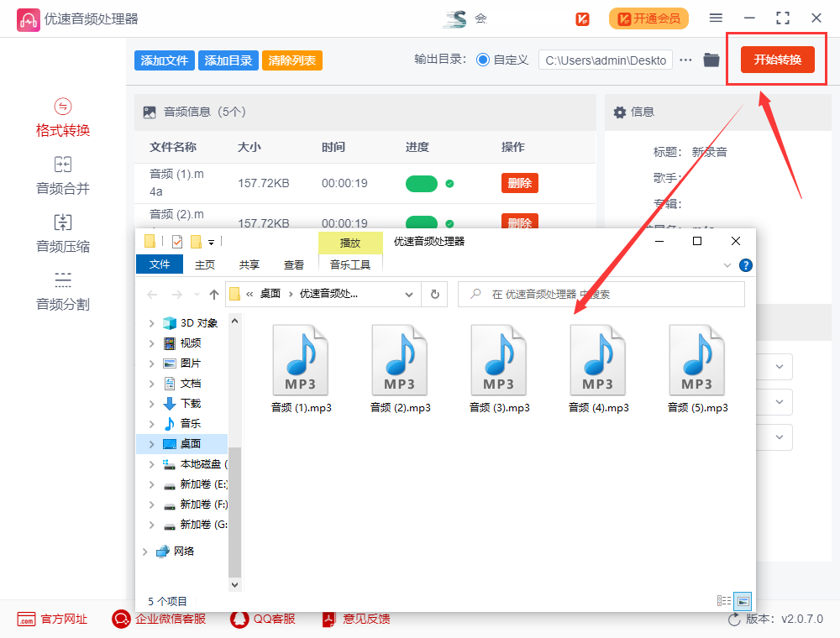Click the output path input field

click(606, 60)
